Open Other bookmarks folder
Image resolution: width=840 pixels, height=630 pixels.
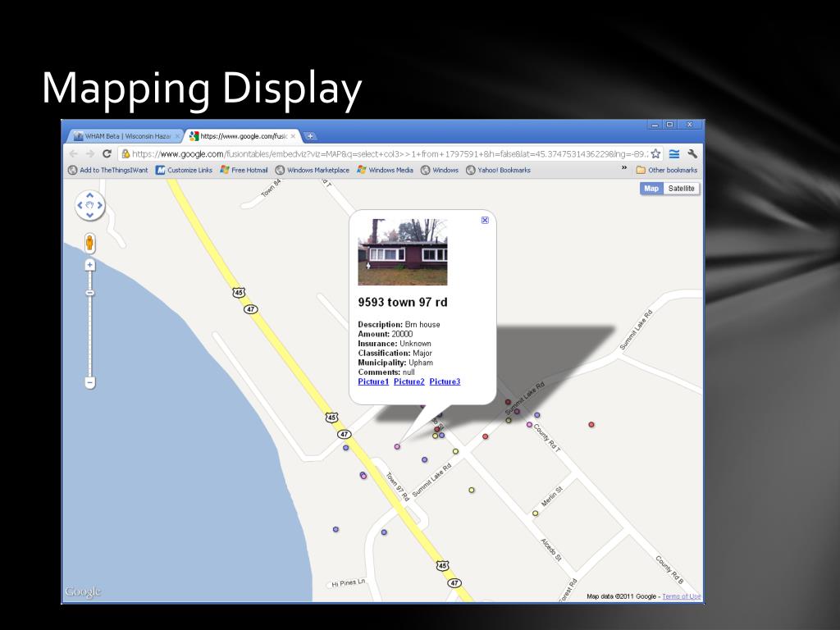coord(666,170)
